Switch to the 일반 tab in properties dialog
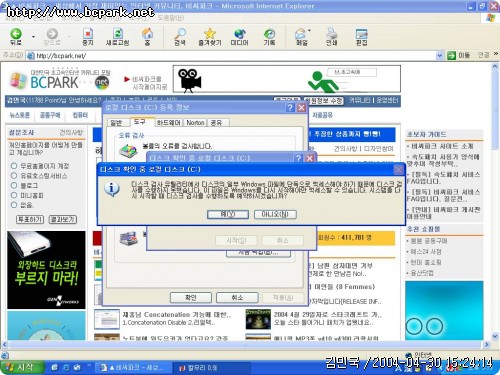Screen dimensions: 500x375 tap(116, 123)
